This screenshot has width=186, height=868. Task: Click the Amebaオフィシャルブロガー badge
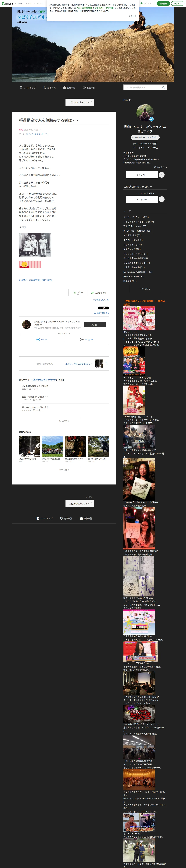(145, 137)
